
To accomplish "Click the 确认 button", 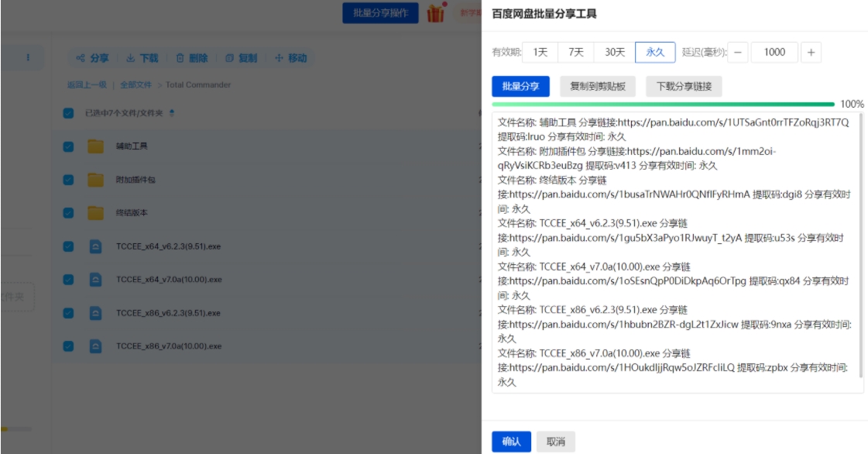I will pyautogui.click(x=512, y=442).
